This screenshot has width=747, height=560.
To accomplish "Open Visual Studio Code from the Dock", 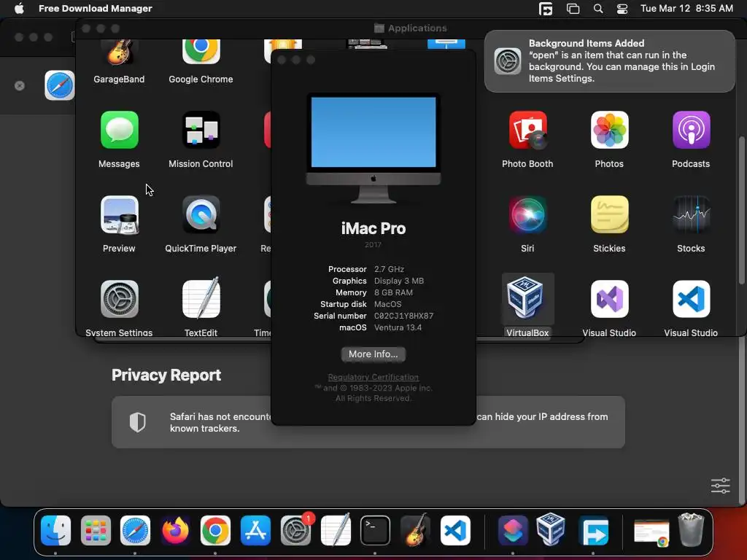I will (455, 530).
